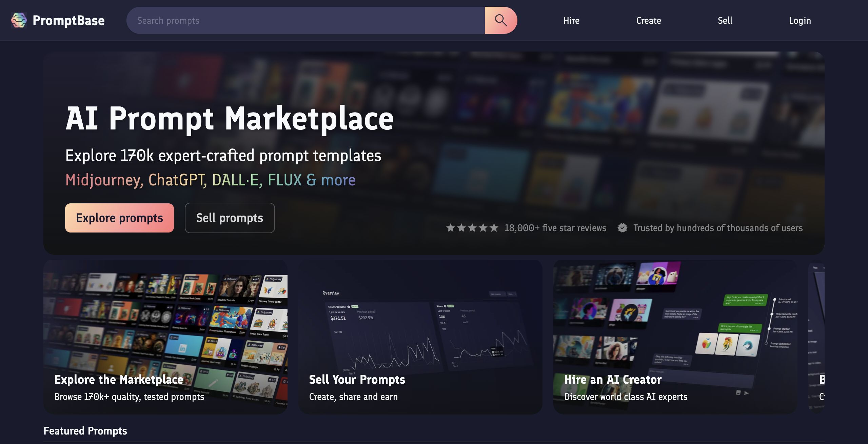Open the Hire menu item
Screen dimensions: 868x444
pyautogui.click(x=571, y=21)
